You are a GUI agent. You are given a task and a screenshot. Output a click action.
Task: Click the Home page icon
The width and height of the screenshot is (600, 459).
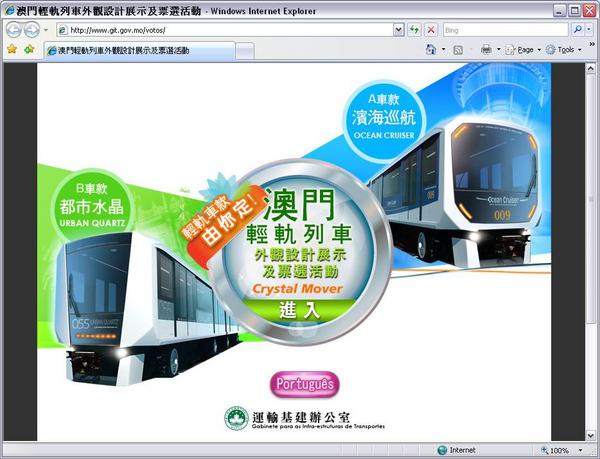[431, 49]
